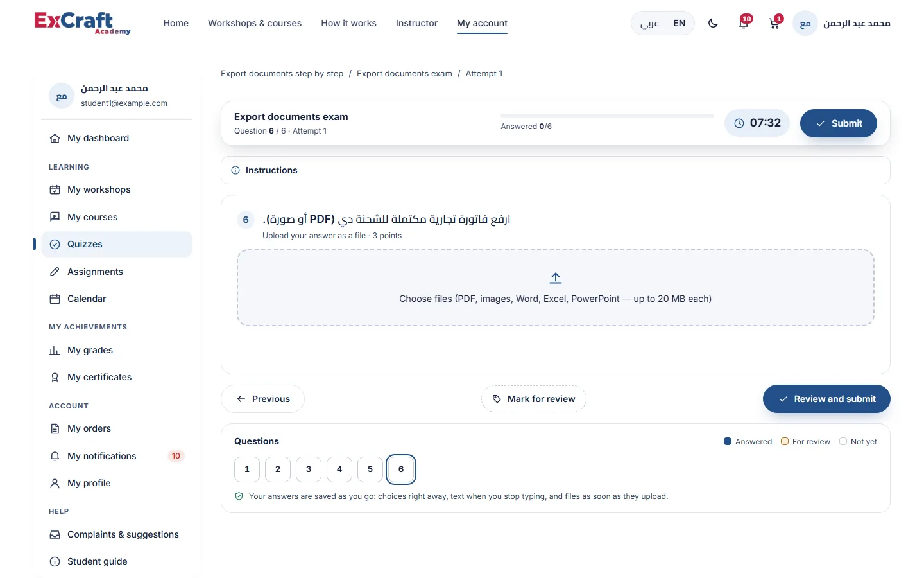Click the ExCraft Academy logo
Viewport: 924px width, 578px height.
[82, 23]
